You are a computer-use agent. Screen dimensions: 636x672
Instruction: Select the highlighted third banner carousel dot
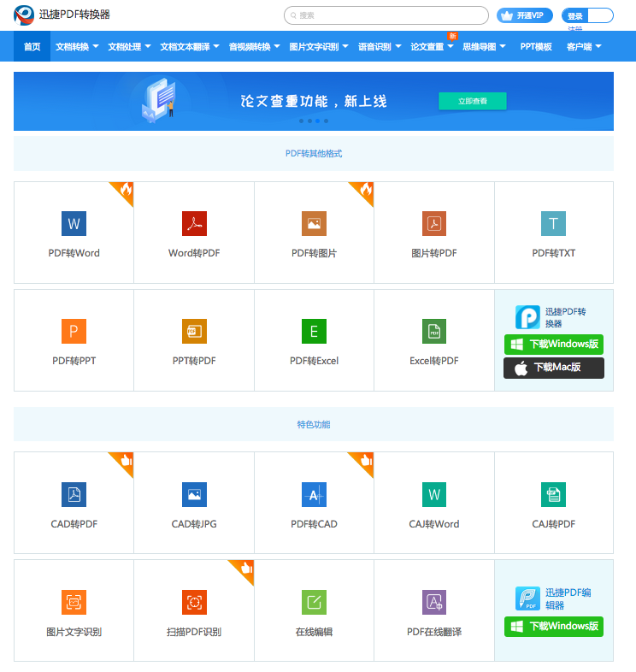[x=317, y=121]
